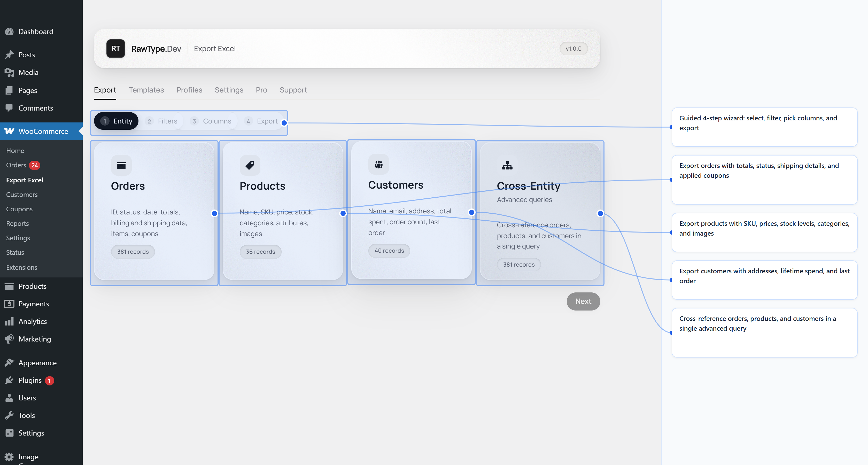The width and height of the screenshot is (868, 465).
Task: Select the Cross-Entity card
Action: (540, 211)
